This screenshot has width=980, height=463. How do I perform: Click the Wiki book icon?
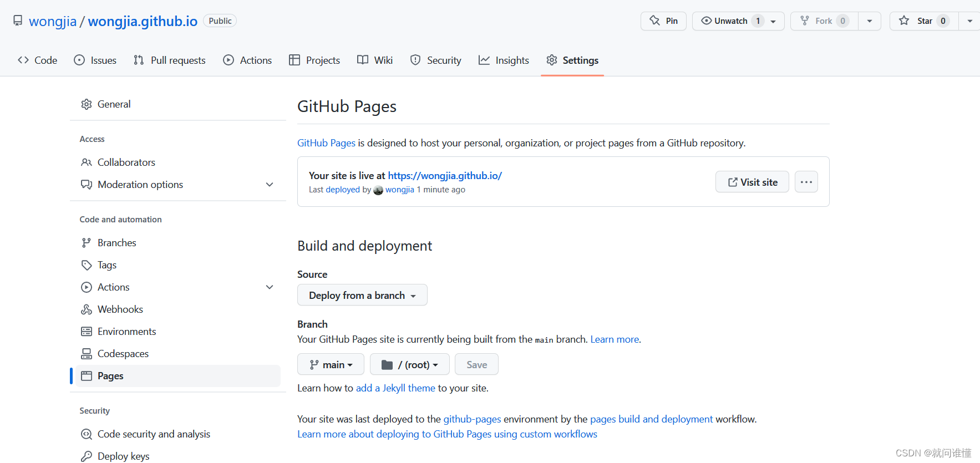pyautogui.click(x=363, y=60)
